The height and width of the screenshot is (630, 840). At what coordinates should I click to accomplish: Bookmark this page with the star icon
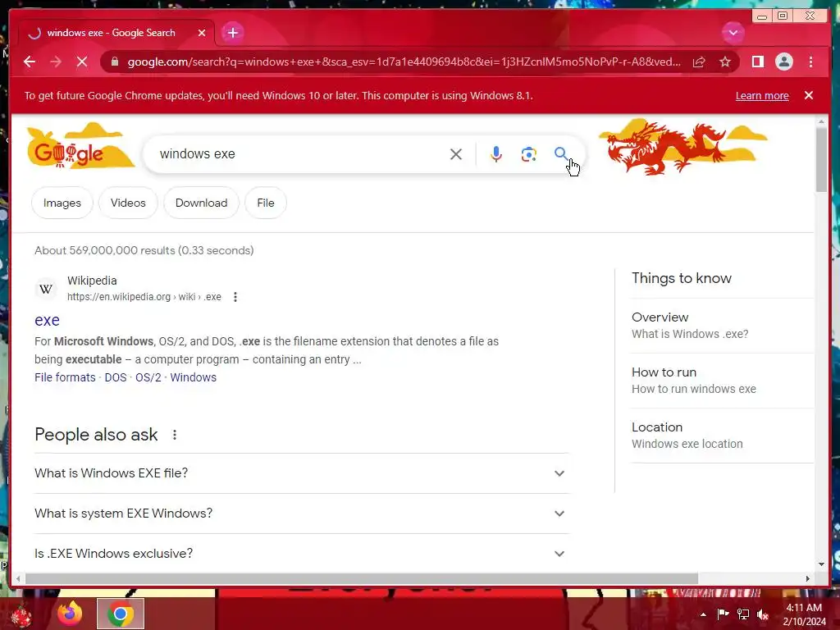tap(725, 62)
